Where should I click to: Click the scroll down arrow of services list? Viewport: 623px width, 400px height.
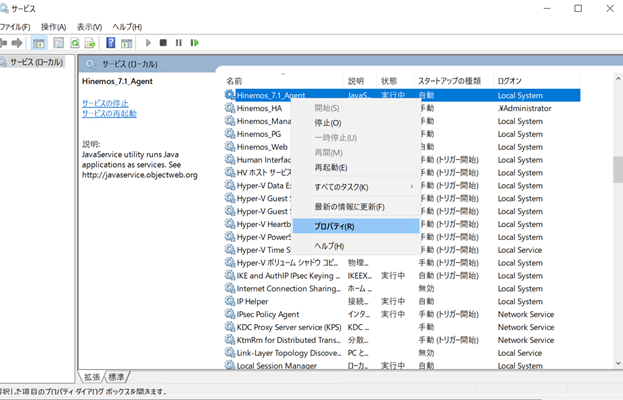click(618, 363)
